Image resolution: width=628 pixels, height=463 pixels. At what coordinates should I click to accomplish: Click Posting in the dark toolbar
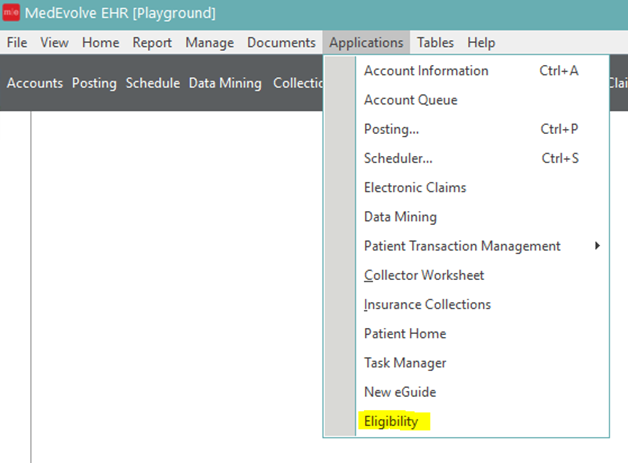coord(94,83)
